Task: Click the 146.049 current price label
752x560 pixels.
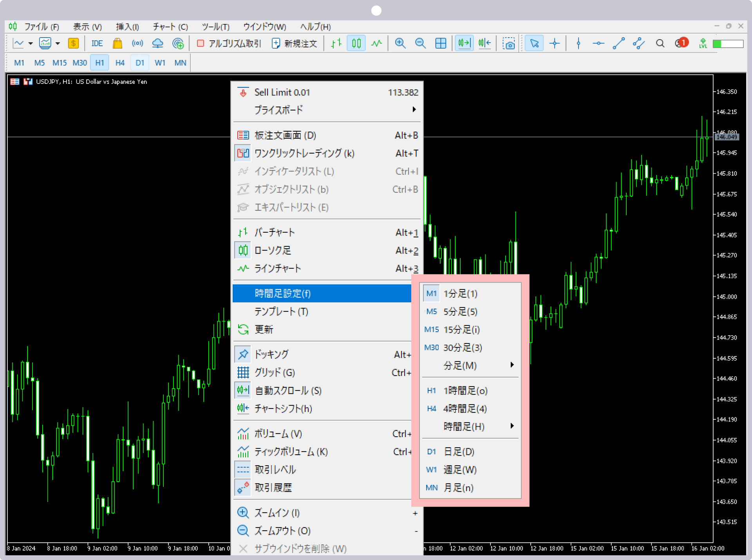Action: point(727,137)
